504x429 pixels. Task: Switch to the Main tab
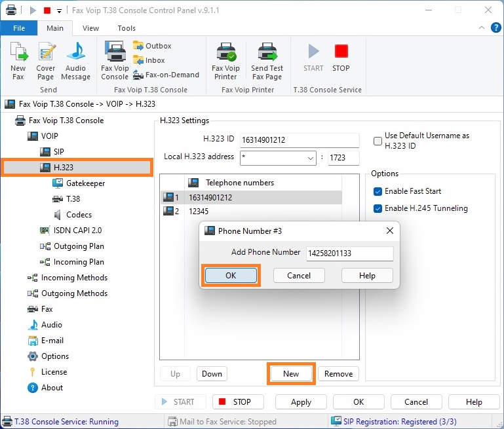coord(55,28)
